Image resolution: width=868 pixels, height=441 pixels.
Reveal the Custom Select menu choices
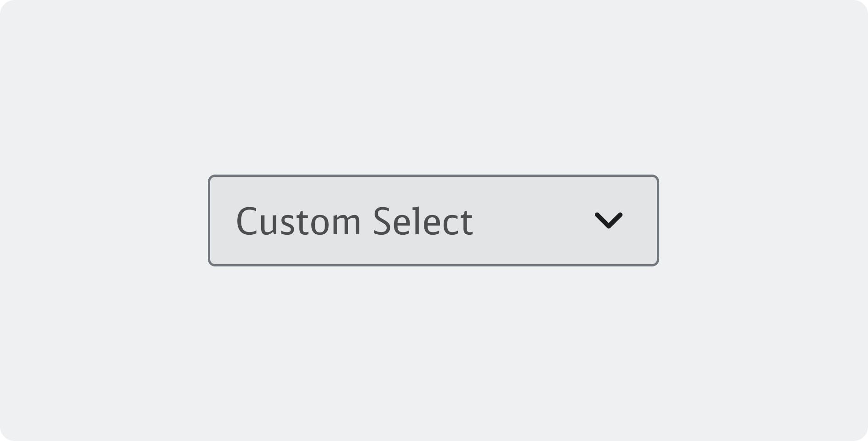click(433, 220)
